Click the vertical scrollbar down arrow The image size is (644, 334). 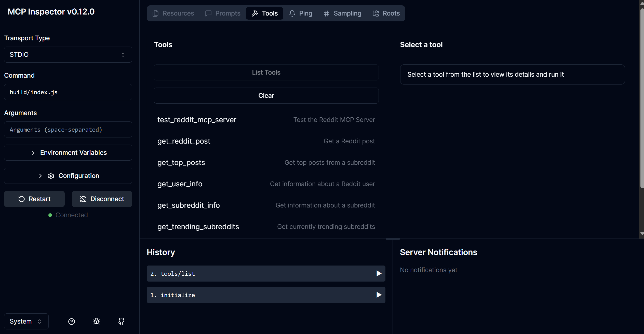pyautogui.click(x=642, y=234)
